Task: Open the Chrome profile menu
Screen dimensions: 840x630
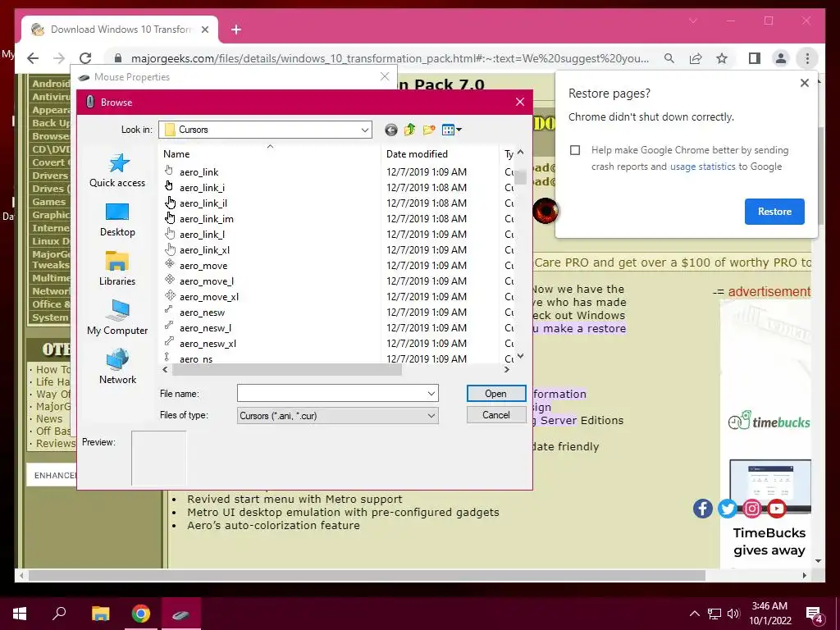Action: (781, 58)
